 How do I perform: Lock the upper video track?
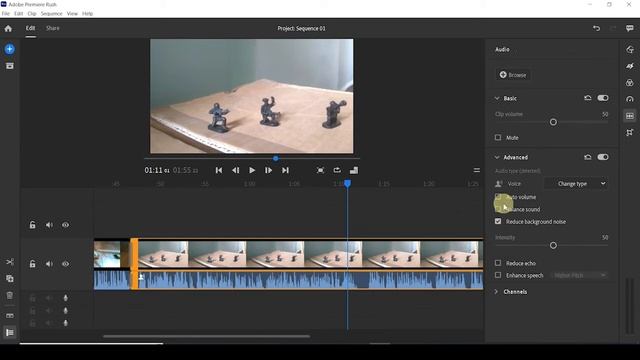click(32, 225)
